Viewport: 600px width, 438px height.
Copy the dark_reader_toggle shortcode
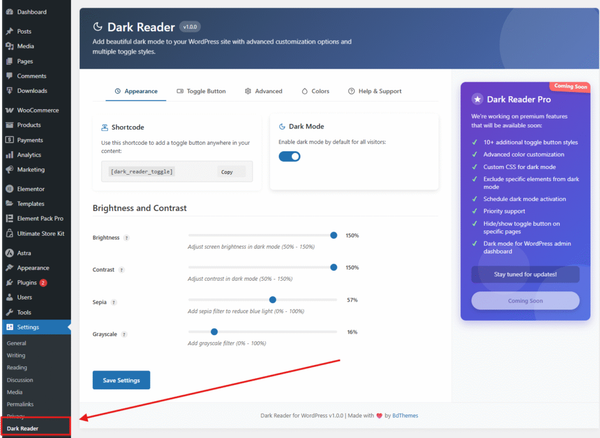click(x=231, y=172)
